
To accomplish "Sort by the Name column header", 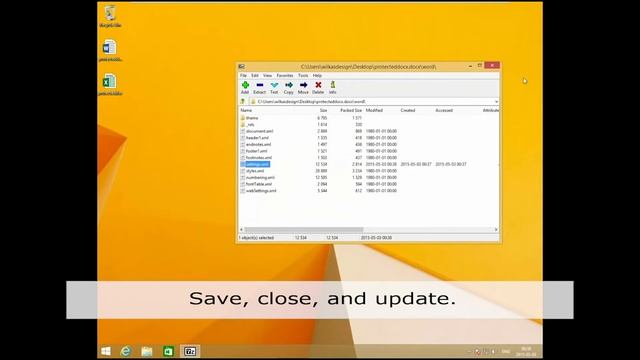I will coord(246,111).
